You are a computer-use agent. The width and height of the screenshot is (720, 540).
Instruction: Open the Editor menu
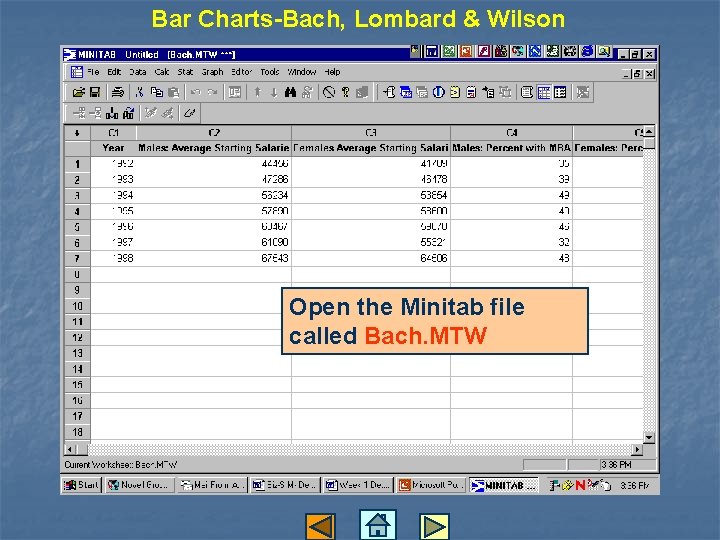242,72
